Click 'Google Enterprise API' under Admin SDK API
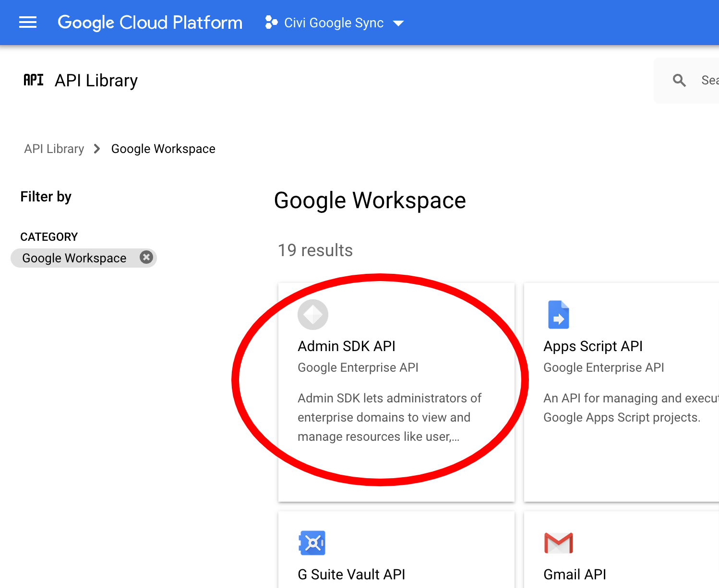Screen dimensions: 719x588 358,367
